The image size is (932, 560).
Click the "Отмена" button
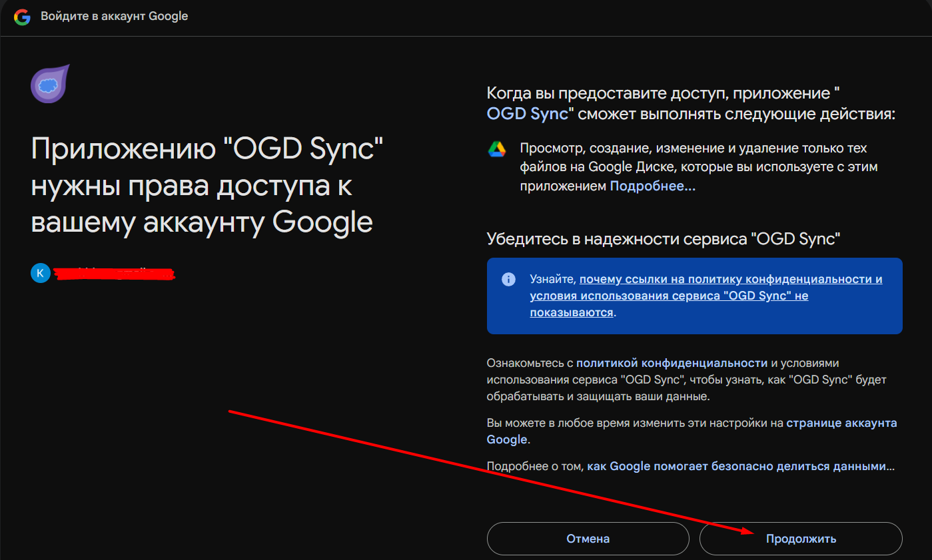(x=588, y=539)
